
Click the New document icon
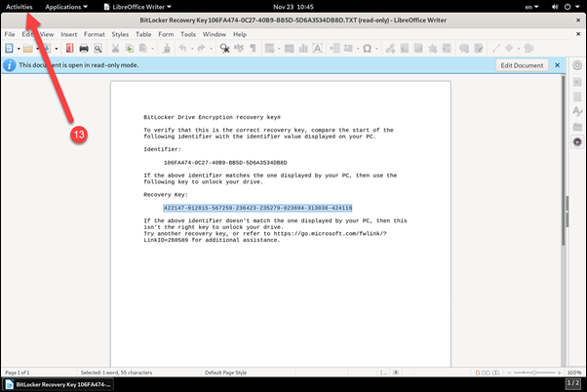tap(9, 49)
